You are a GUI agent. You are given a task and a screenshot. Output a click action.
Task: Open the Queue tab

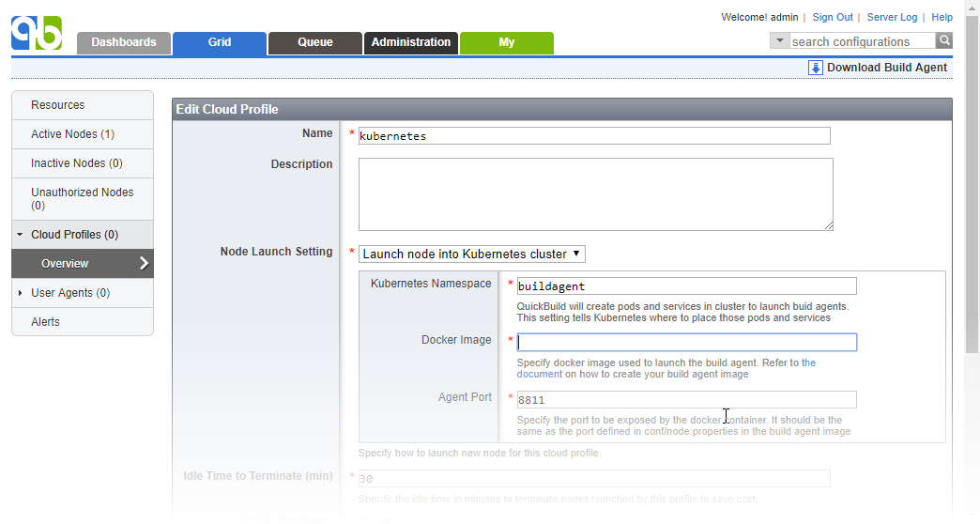tap(315, 42)
